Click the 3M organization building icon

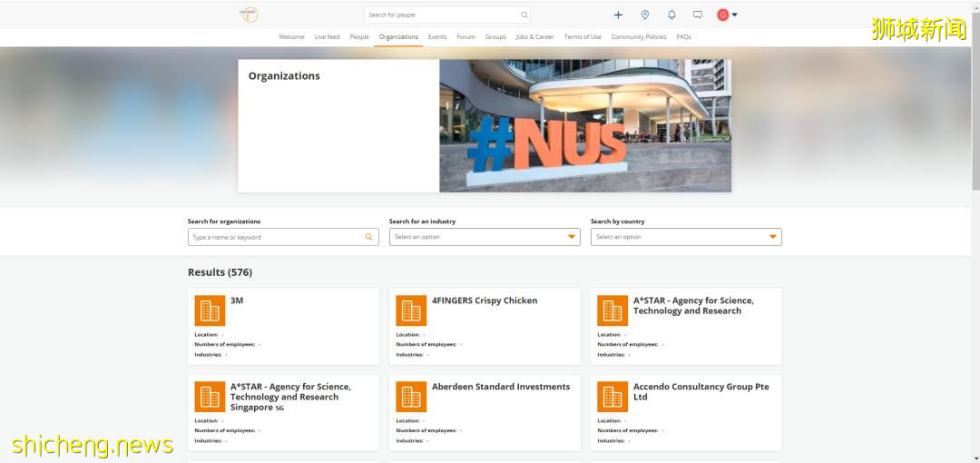(210, 310)
